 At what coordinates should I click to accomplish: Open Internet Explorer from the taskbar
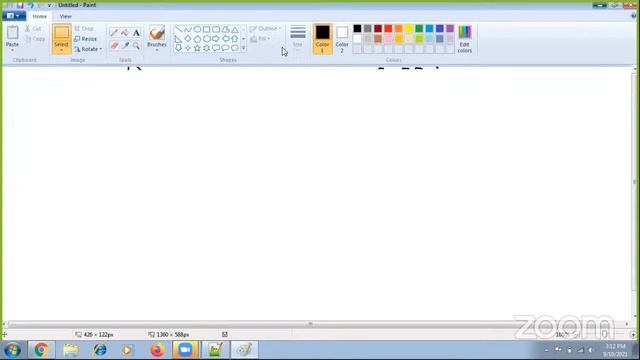[x=100, y=350]
